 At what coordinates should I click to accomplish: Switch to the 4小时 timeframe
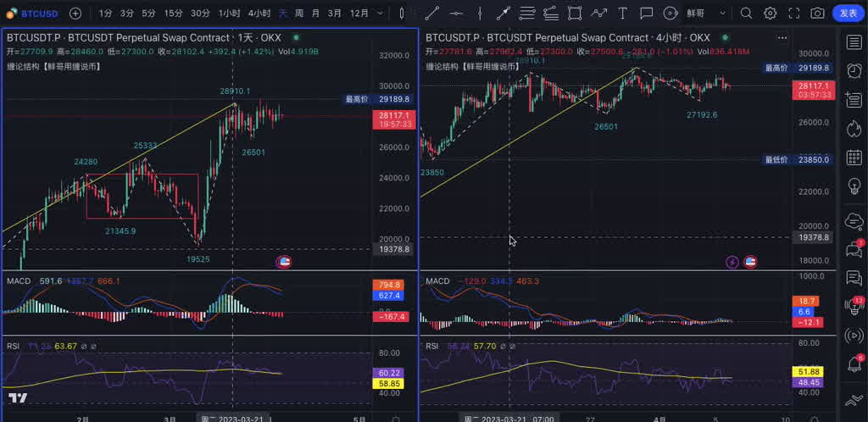coord(259,14)
